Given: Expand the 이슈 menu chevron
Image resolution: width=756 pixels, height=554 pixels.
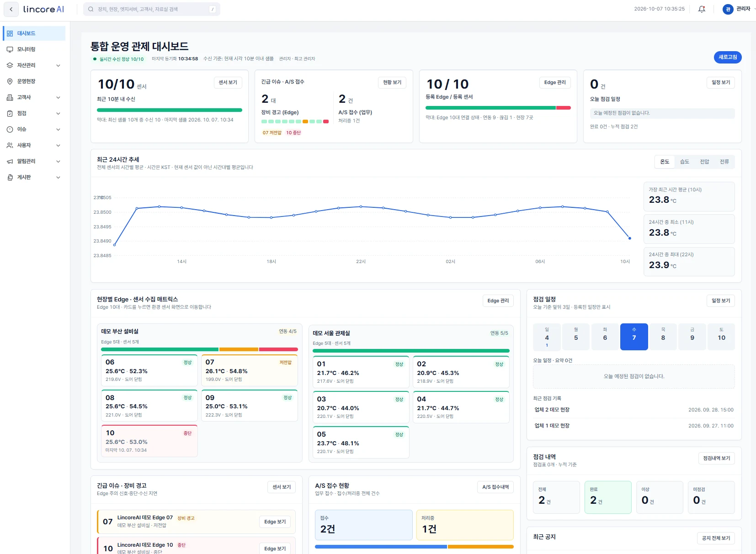Looking at the screenshot, I should click(x=58, y=129).
